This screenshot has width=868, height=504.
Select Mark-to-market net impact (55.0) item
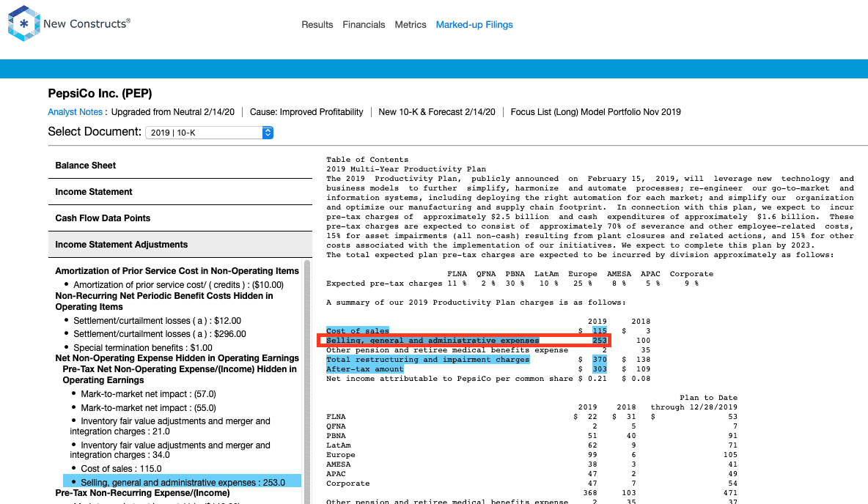coord(148,408)
